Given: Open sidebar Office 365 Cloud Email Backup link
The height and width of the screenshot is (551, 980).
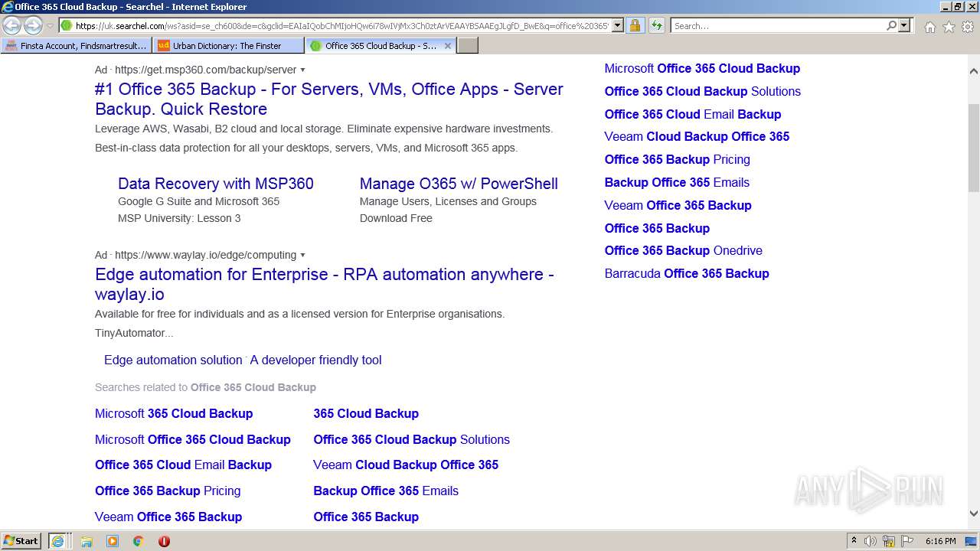Looking at the screenshot, I should click(x=693, y=114).
